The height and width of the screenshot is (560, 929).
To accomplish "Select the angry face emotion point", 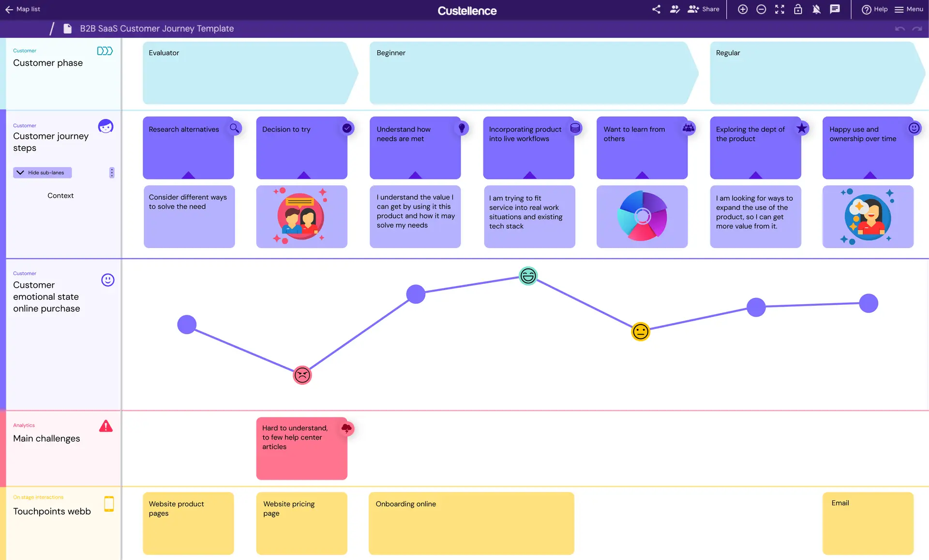I will (302, 375).
